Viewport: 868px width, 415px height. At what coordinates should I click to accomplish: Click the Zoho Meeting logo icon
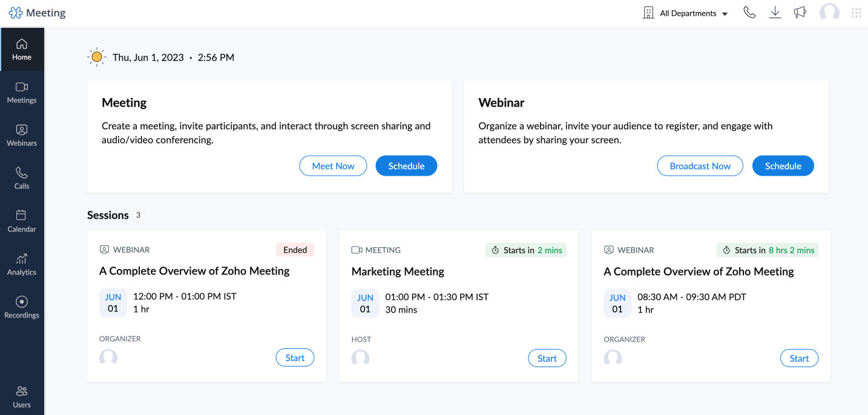(x=16, y=13)
